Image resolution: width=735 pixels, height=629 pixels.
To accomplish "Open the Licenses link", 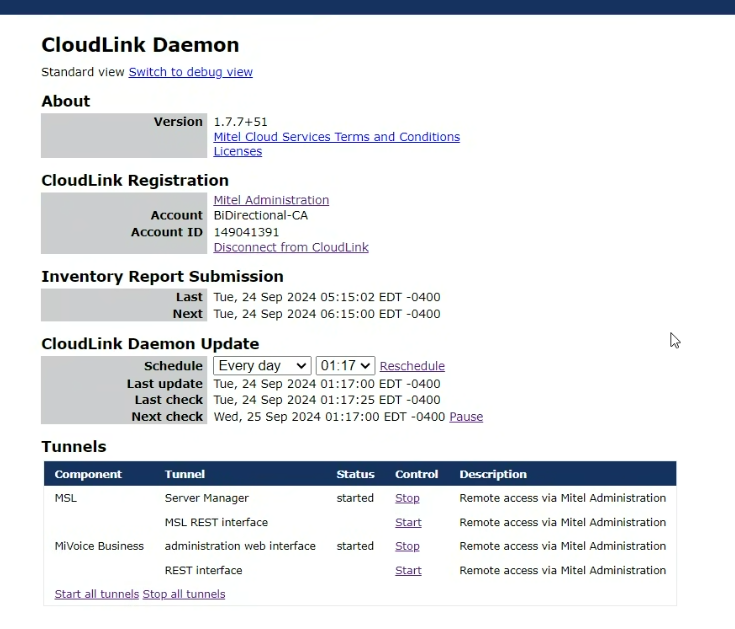I will [x=237, y=152].
